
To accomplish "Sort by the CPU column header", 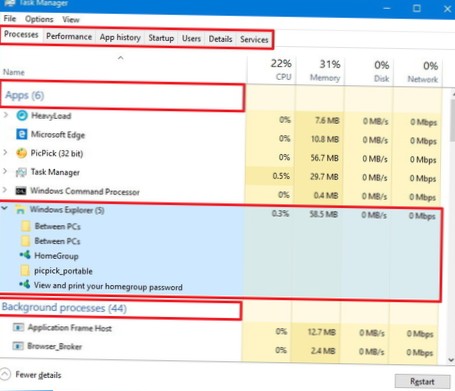I will pyautogui.click(x=272, y=70).
